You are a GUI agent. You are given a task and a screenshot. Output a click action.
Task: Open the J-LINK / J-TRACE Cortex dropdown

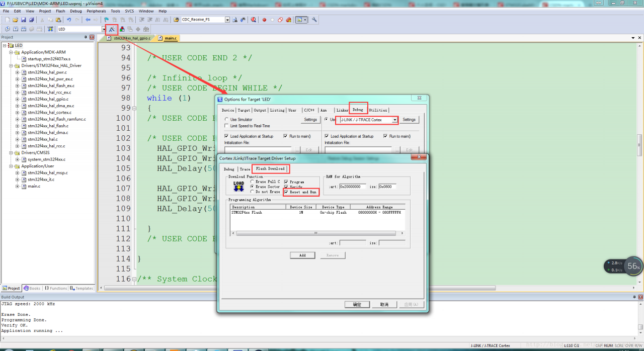(x=394, y=120)
